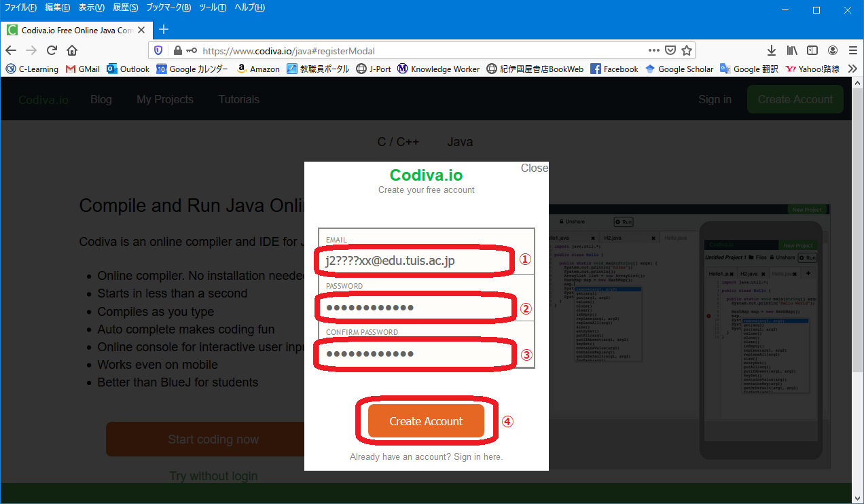Click the browser forward arrow
The image size is (864, 504).
tap(31, 50)
